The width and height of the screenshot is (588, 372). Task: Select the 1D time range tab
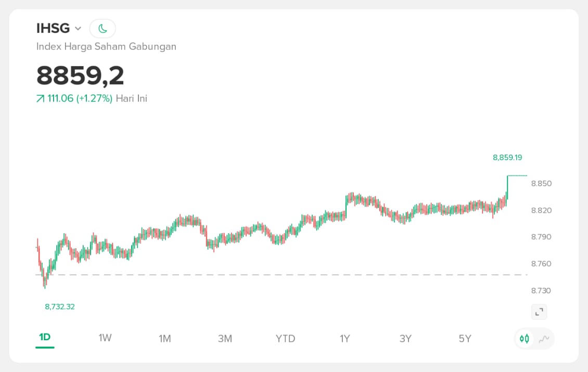[x=45, y=338]
